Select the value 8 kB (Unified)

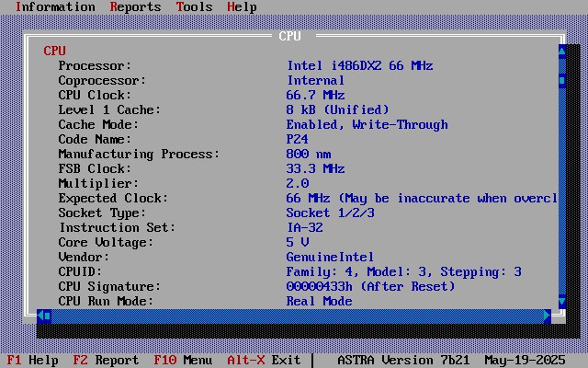click(x=337, y=109)
